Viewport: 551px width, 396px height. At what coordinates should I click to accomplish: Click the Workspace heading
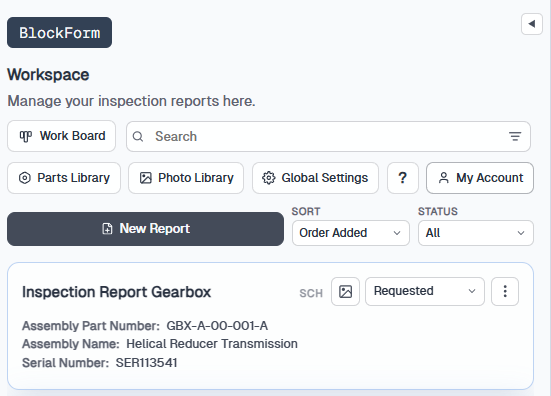coord(48,74)
